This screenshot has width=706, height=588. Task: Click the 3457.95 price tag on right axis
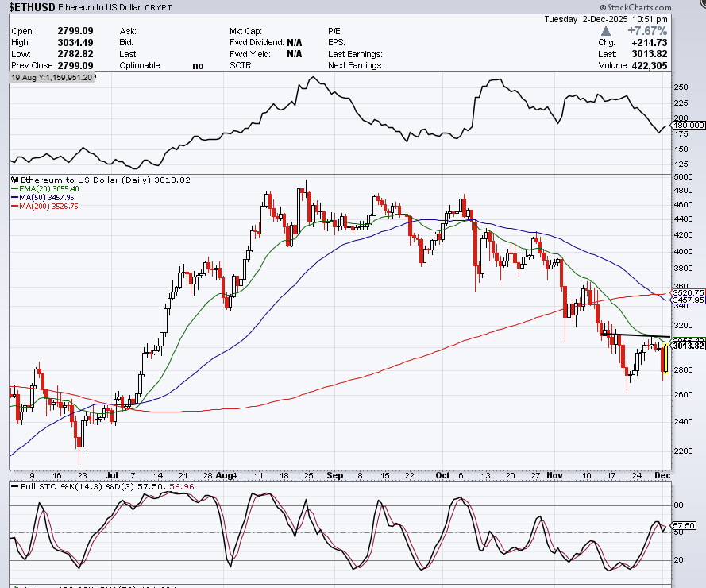689,300
